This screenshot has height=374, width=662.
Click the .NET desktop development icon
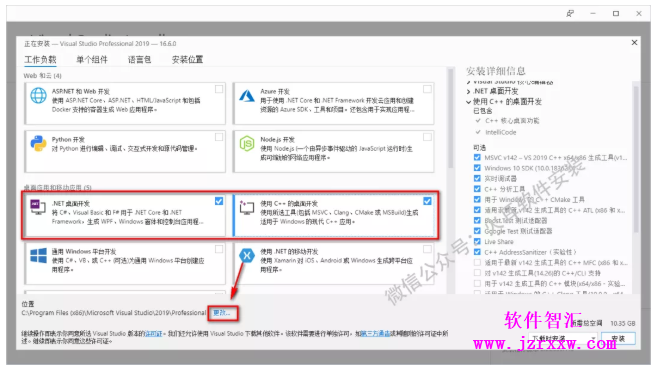38,207
